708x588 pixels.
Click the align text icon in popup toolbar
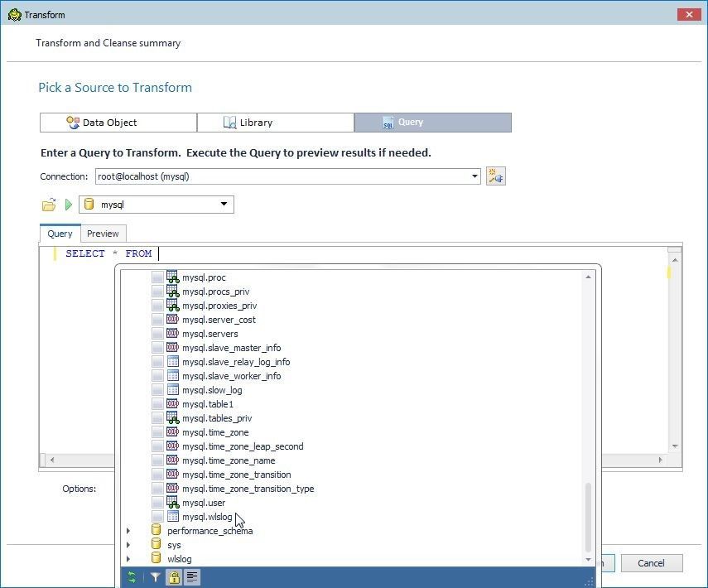point(192,576)
